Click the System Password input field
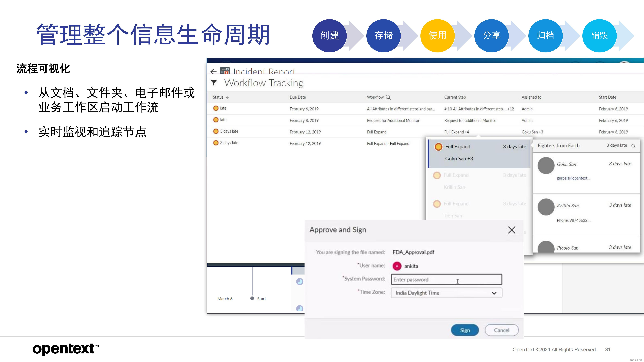The width and height of the screenshot is (644, 362). click(446, 279)
